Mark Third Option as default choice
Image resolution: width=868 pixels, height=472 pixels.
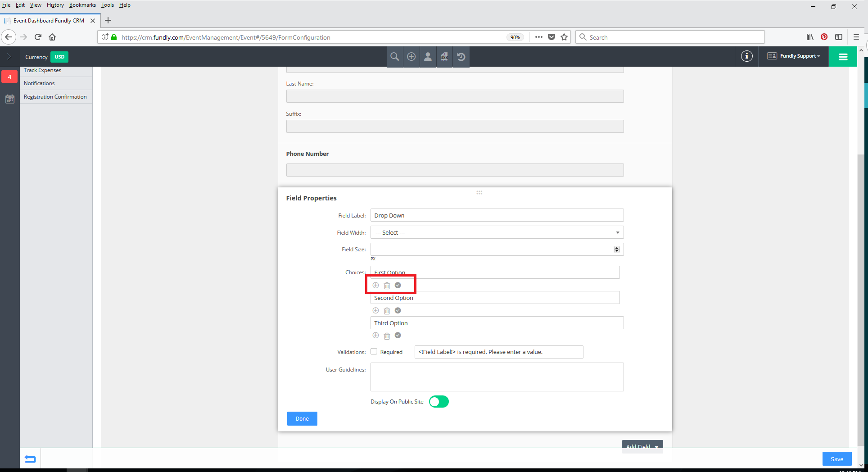pos(398,336)
